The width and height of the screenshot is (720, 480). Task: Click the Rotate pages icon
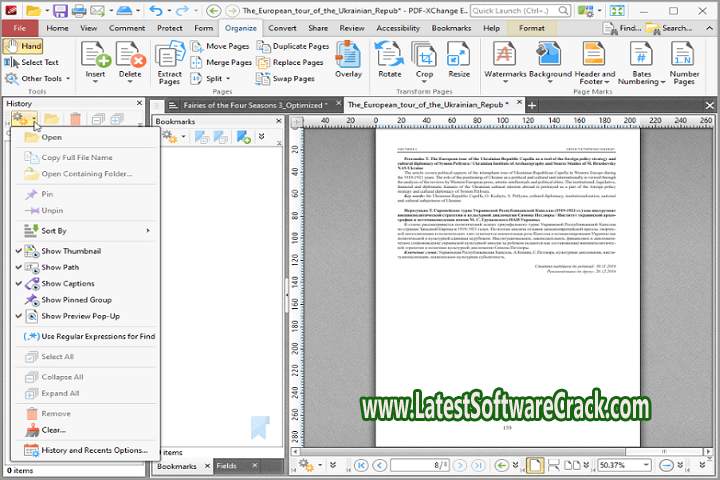[389, 59]
